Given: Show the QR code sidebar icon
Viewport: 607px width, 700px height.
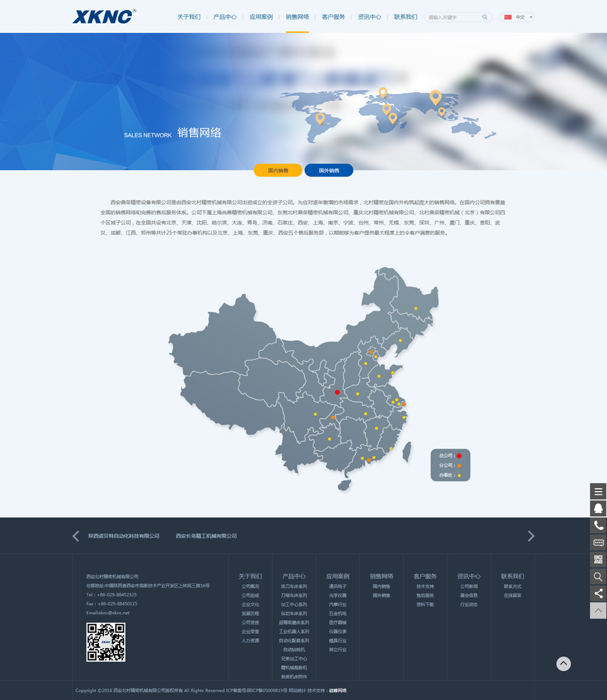Looking at the screenshot, I should coord(598,560).
